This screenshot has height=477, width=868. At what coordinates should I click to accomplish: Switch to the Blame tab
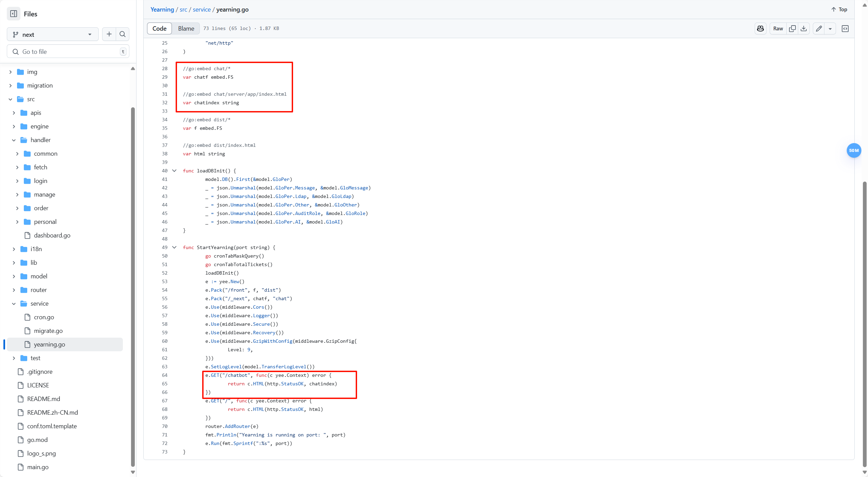pyautogui.click(x=186, y=29)
